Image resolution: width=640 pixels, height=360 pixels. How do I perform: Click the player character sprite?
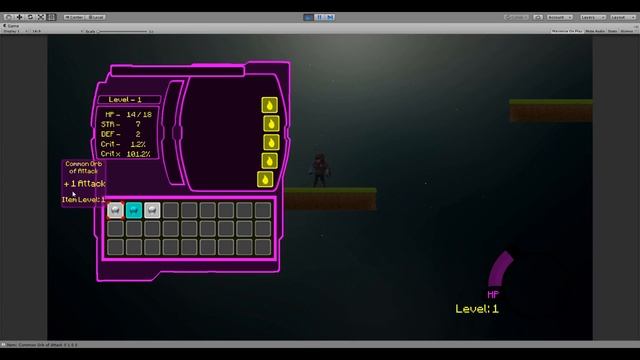(x=320, y=171)
